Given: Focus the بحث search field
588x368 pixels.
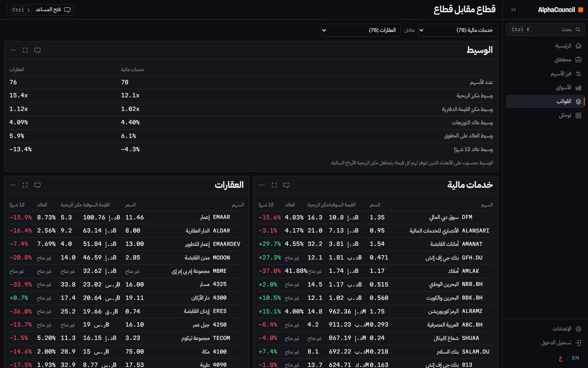Looking at the screenshot, I should point(545,29).
